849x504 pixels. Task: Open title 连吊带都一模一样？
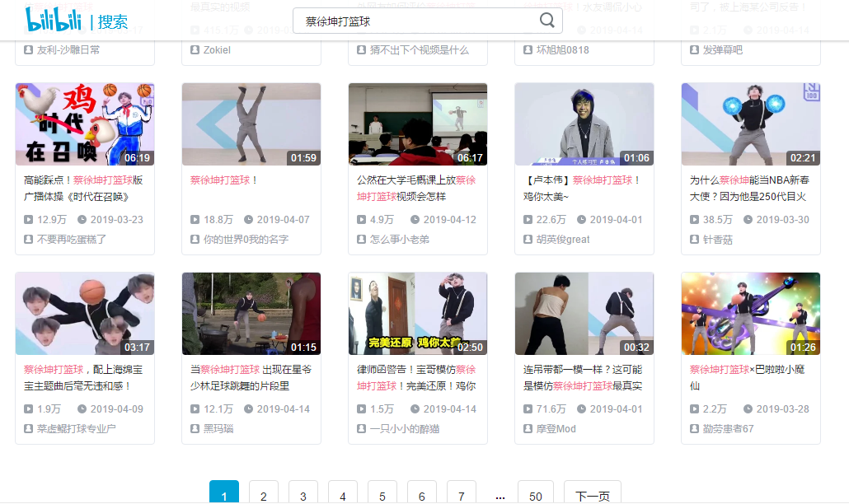coord(583,377)
